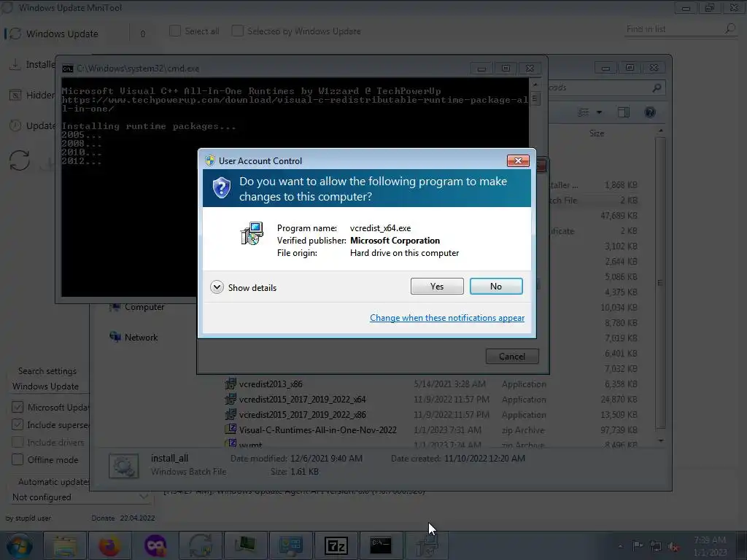
Task: Click Find in list search field
Action: [x=673, y=29]
